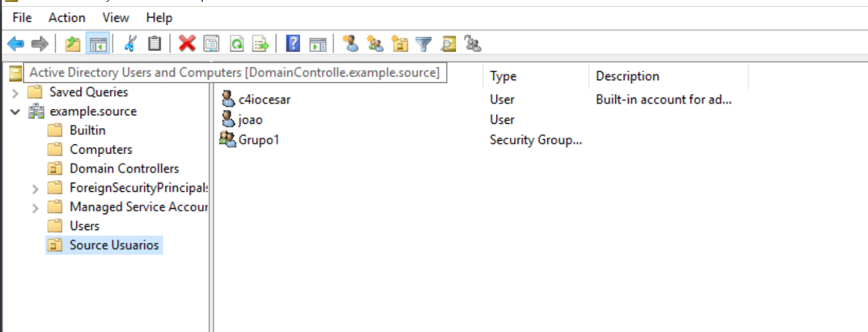Click the Paste clipboard icon

[x=155, y=44]
